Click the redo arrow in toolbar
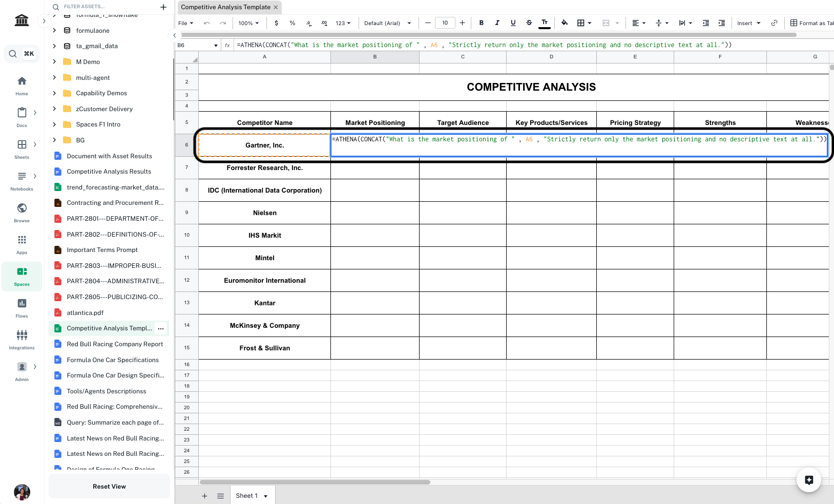The image size is (834, 504). click(x=223, y=23)
